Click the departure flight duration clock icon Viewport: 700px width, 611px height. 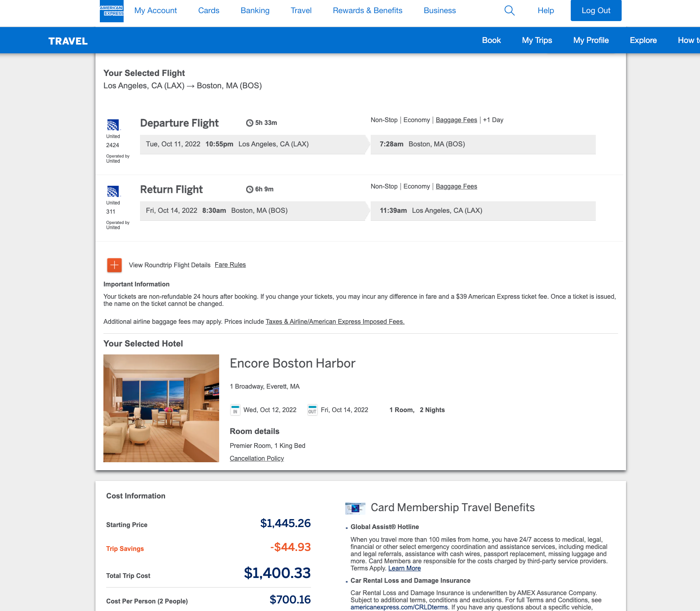point(249,123)
